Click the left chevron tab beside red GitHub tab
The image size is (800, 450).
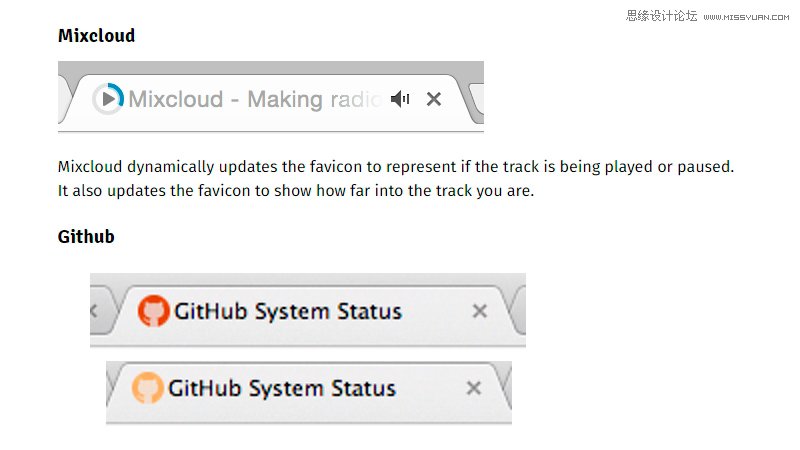click(101, 311)
